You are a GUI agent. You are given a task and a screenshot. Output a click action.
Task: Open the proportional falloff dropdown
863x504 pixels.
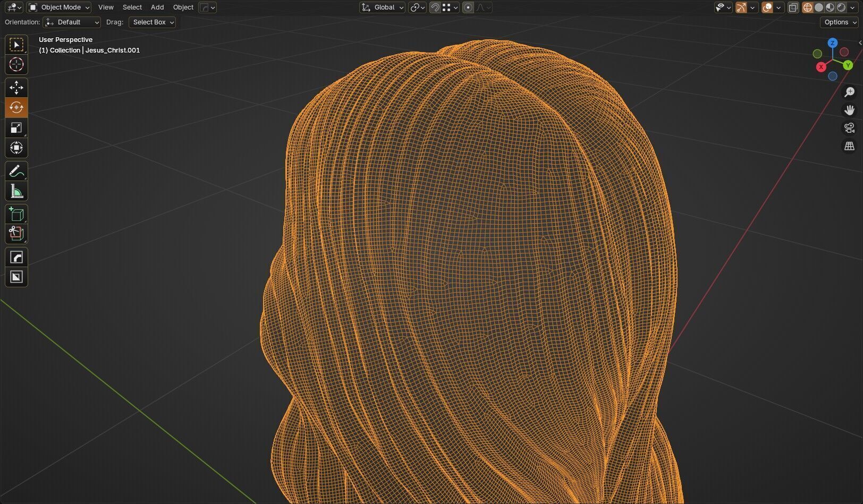[484, 7]
